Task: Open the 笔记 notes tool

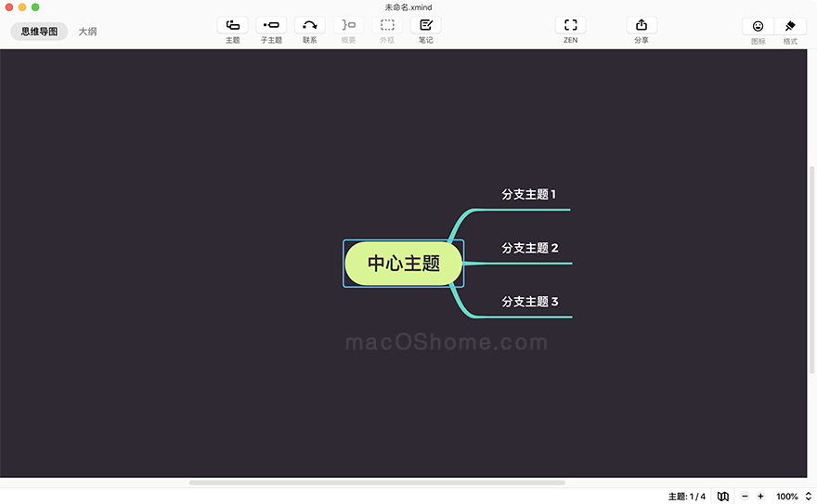Action: [x=426, y=25]
